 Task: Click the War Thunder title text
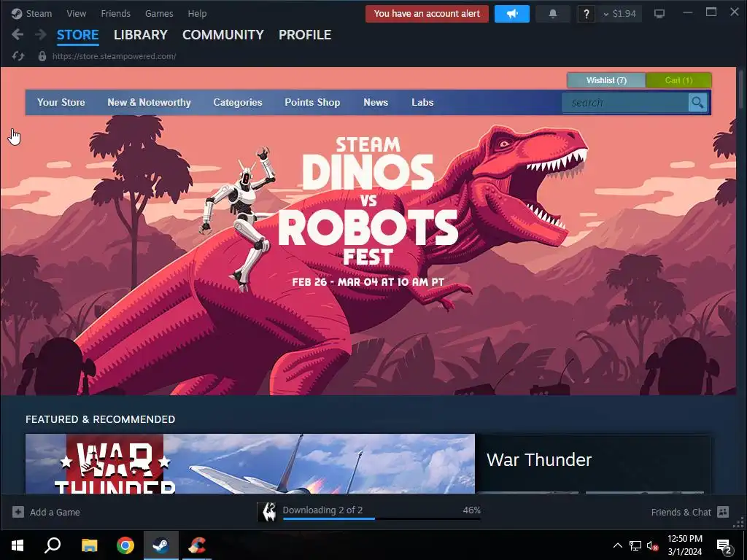[539, 459]
